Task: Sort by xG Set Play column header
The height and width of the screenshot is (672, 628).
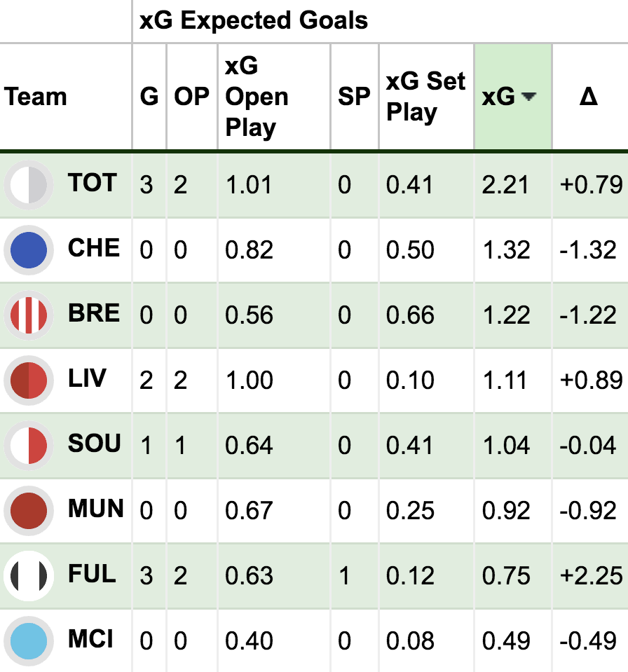Action: (x=425, y=97)
